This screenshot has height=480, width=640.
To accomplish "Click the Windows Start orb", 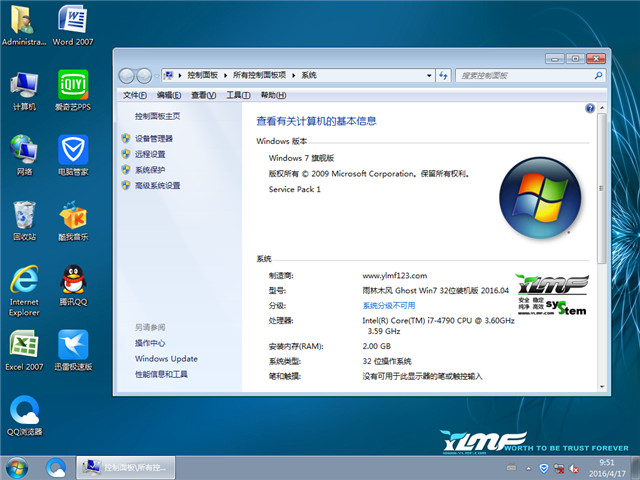I will coord(17,468).
